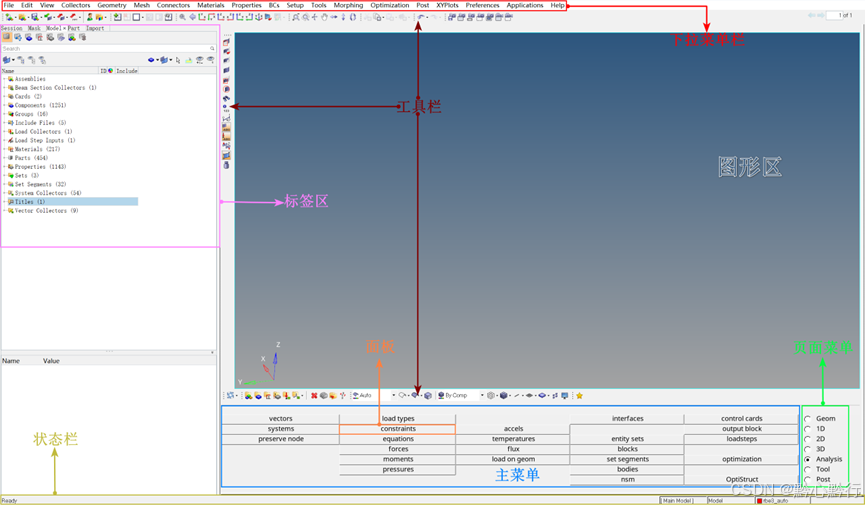Screen dimensions: 865x505
Task: Click the binoculars find icon in vertical toolbar
Action: pos(226,98)
